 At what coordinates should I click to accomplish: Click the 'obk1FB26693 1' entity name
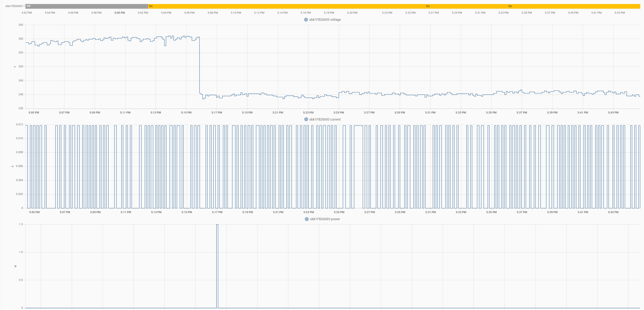coord(15,6)
